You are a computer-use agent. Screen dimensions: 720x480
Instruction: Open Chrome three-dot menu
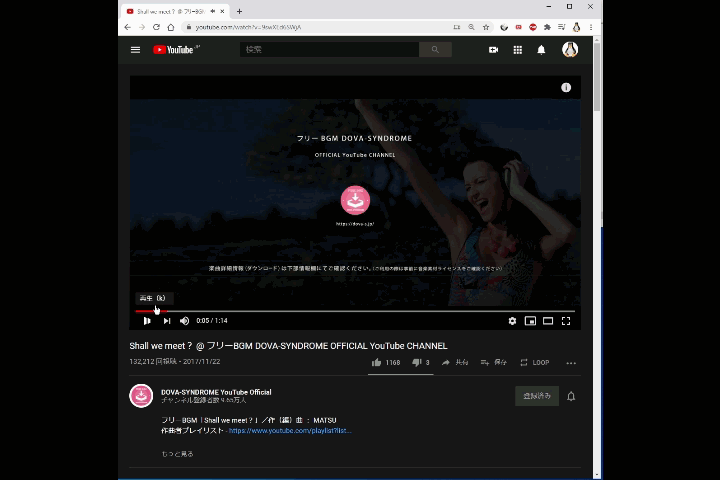(x=591, y=27)
